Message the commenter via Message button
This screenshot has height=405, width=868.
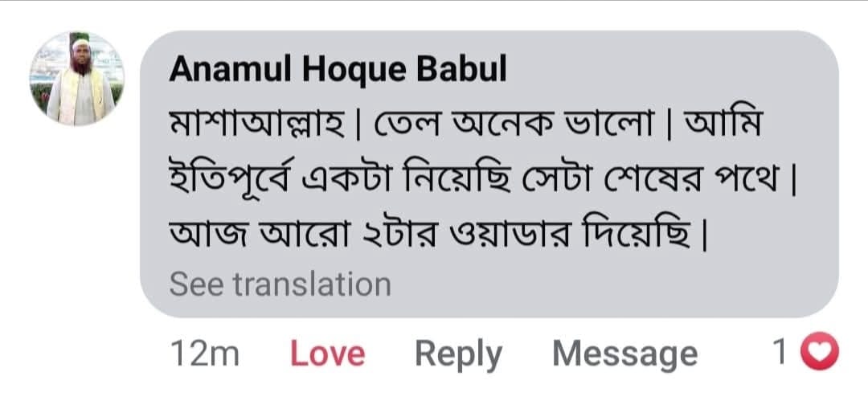pos(625,355)
